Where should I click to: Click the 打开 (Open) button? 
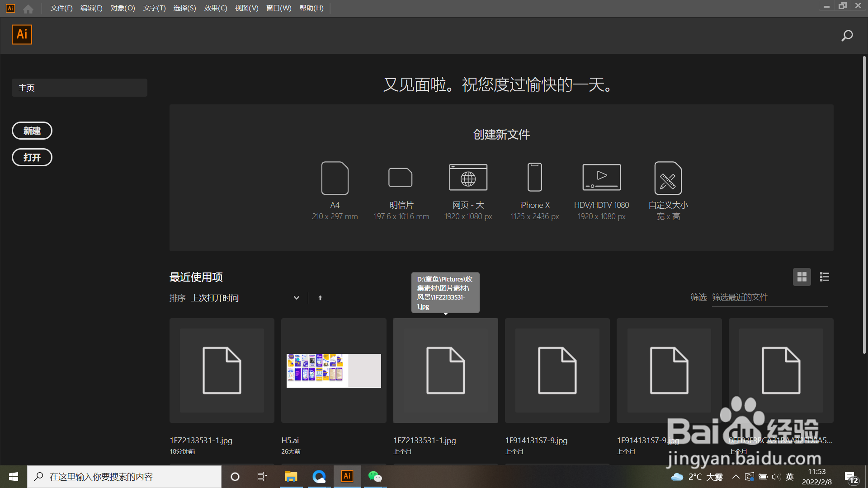click(32, 158)
